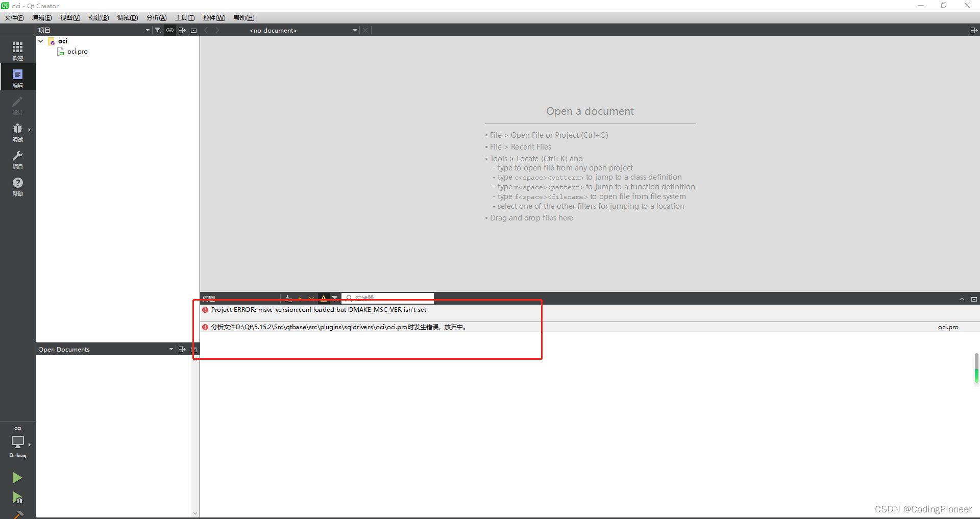Open the 文件(F) menu
Viewport: 980px width, 519px height.
[x=14, y=18]
